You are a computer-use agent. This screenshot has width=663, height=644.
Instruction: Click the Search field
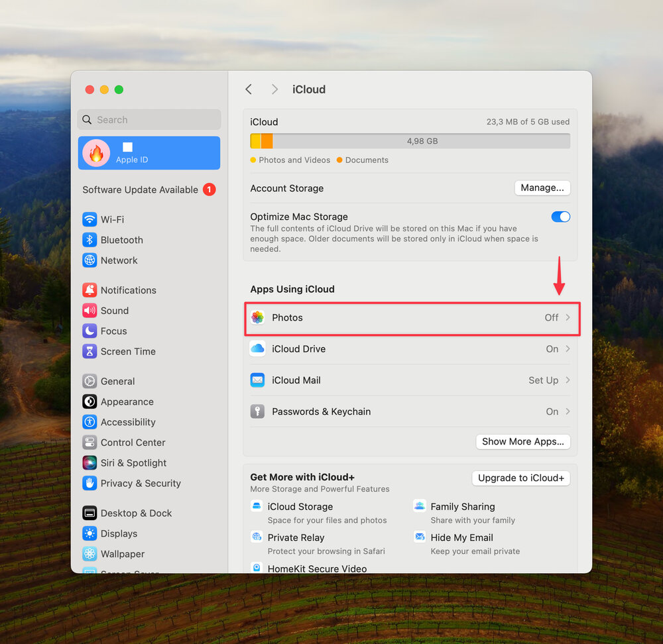coord(149,119)
